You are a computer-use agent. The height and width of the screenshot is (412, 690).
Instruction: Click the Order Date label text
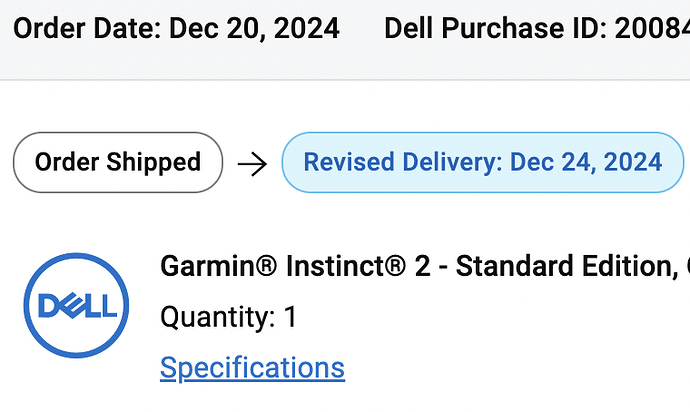[88, 29]
